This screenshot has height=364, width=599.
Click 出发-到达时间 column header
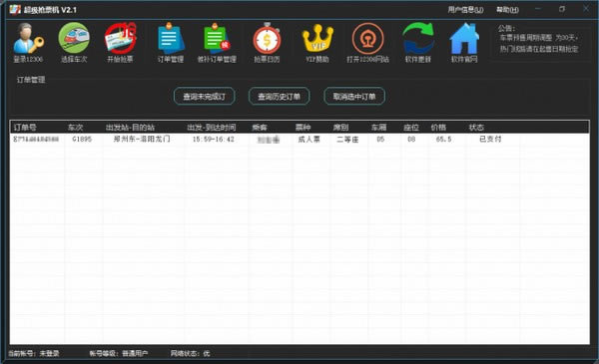point(212,127)
